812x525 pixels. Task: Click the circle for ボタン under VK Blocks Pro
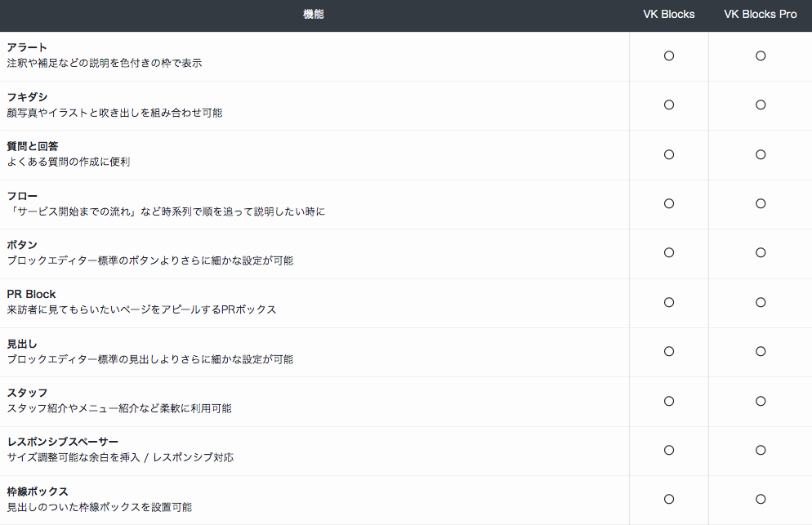point(761,252)
